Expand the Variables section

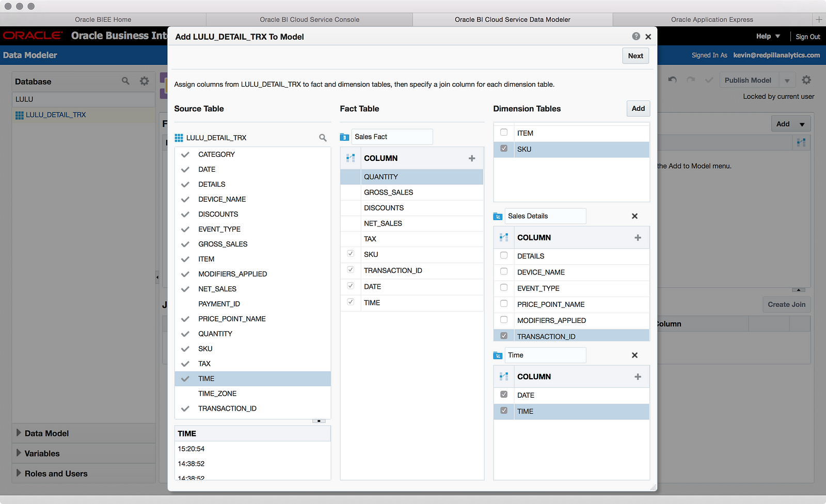pos(19,453)
